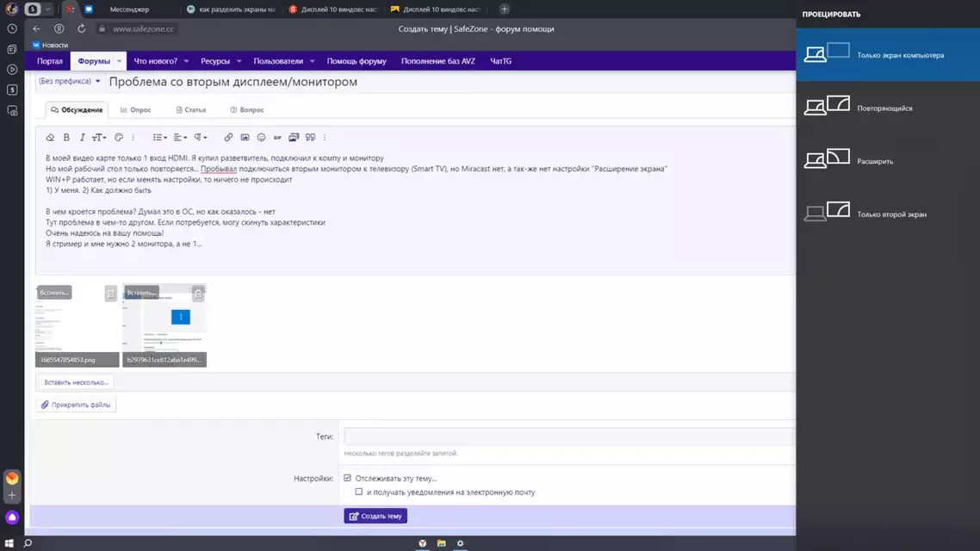Expand the Пользователи menu arrow

312,61
